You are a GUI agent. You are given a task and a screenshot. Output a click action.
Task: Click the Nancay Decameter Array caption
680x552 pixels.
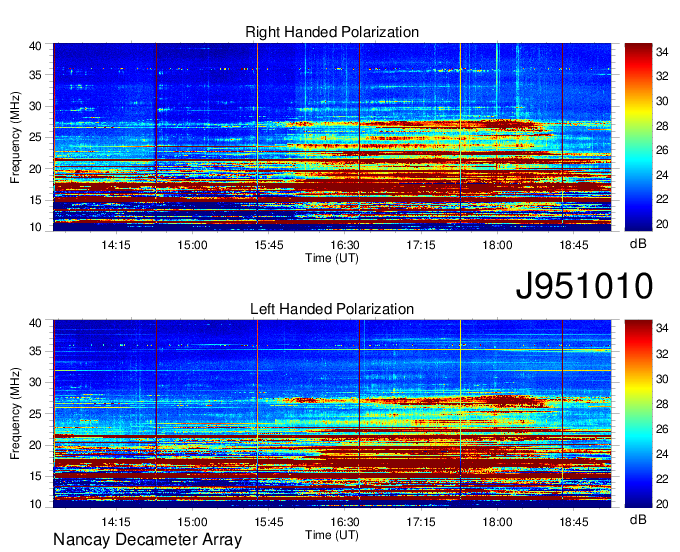pyautogui.click(x=147, y=540)
